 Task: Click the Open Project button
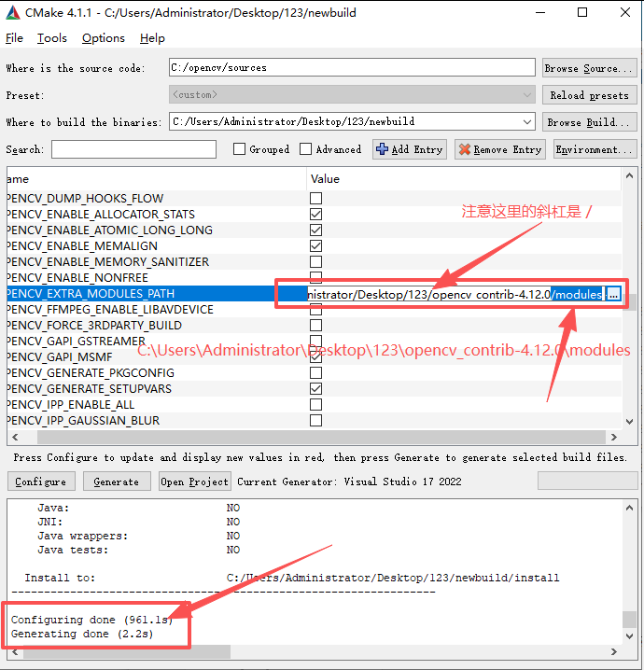point(195,482)
